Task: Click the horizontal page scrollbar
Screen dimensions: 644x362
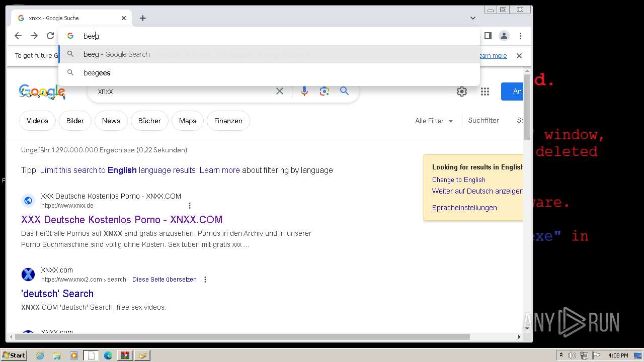Action: [x=242, y=337]
